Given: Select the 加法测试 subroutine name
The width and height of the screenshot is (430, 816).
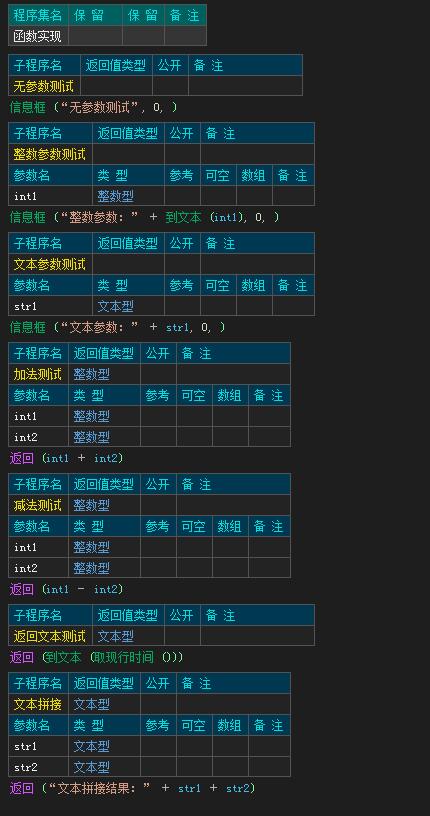Looking at the screenshot, I should (38, 374).
